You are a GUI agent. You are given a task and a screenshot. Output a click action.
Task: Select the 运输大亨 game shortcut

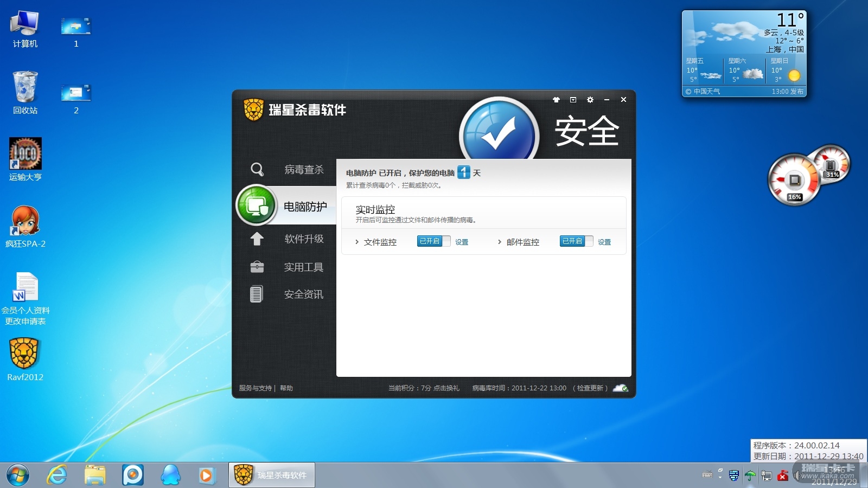tap(25, 159)
